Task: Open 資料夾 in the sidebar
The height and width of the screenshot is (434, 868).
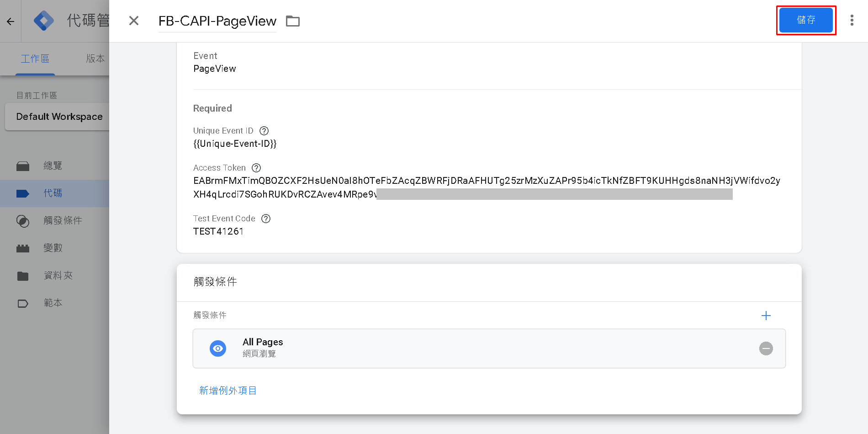Action: tap(54, 275)
